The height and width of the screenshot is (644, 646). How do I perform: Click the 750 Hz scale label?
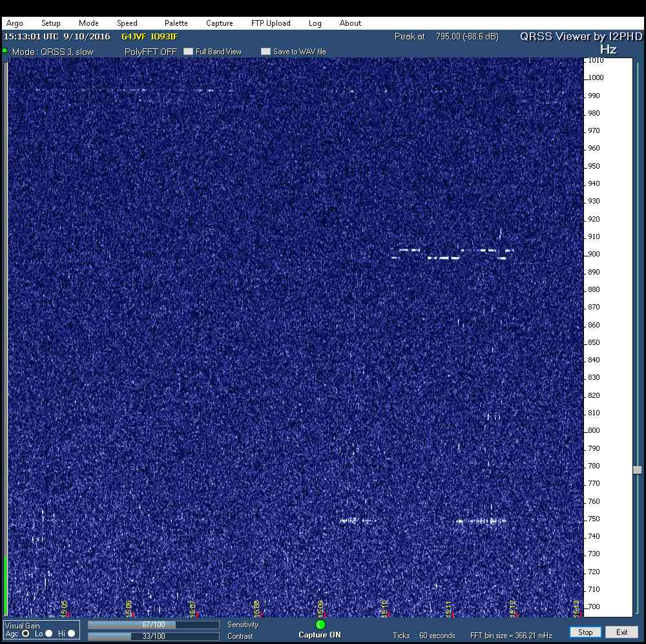coord(594,519)
